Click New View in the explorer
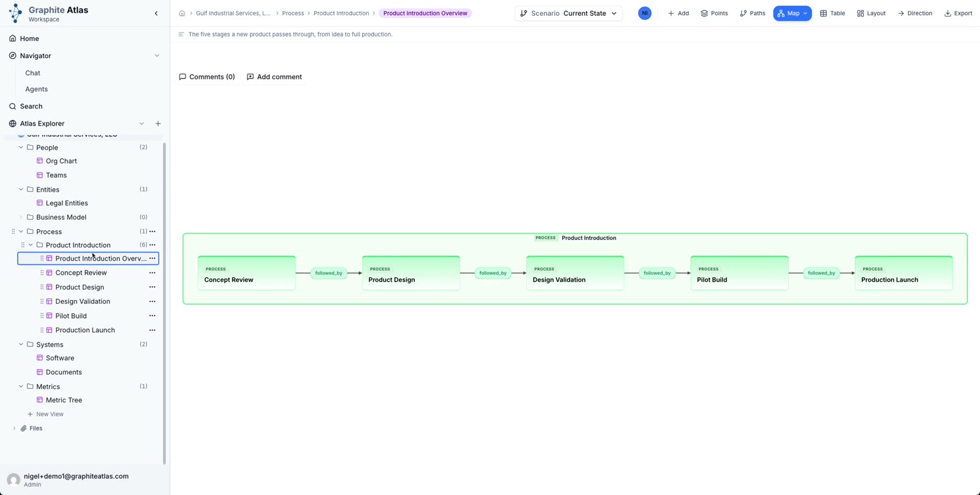Viewport: 980px width, 495px height. pos(45,415)
